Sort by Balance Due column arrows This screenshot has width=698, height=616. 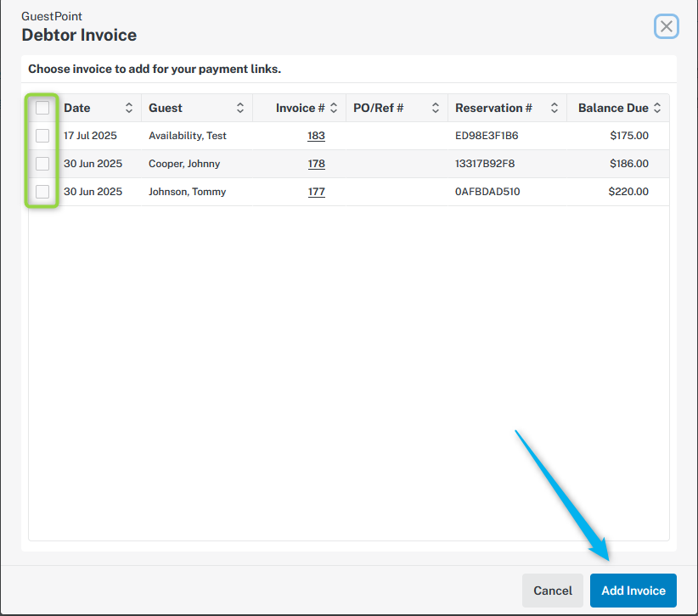click(656, 108)
